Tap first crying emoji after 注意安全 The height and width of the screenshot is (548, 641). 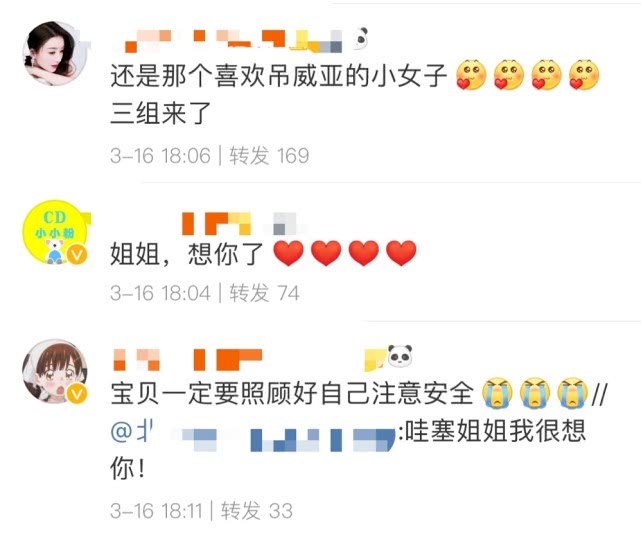click(x=497, y=393)
